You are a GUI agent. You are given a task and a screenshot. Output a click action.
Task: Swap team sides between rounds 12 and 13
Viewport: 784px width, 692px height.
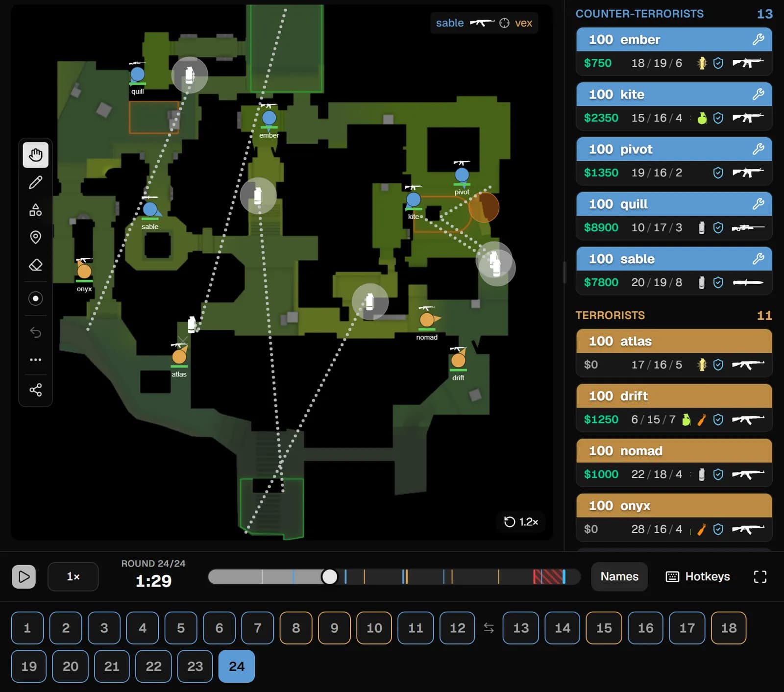pos(489,628)
